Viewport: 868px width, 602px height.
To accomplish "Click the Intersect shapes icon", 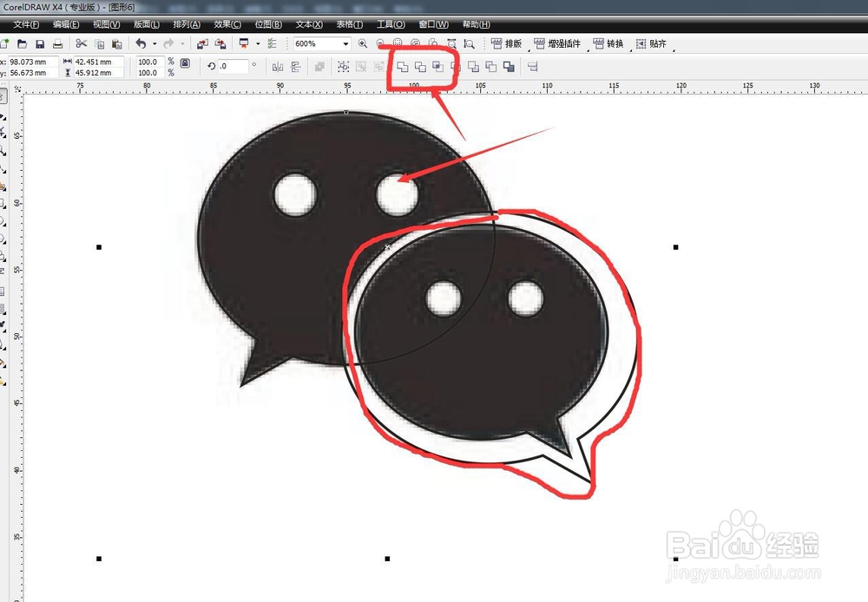I will [437, 67].
